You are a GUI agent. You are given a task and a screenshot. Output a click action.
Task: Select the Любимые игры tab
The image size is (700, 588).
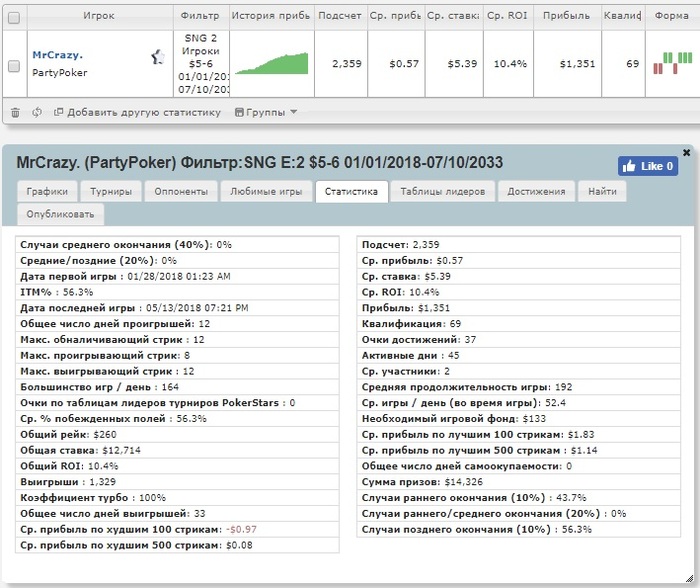266,192
